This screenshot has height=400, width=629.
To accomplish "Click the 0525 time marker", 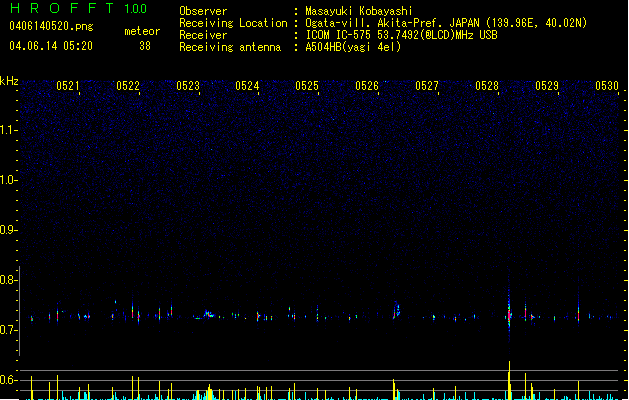I will click(x=307, y=86).
